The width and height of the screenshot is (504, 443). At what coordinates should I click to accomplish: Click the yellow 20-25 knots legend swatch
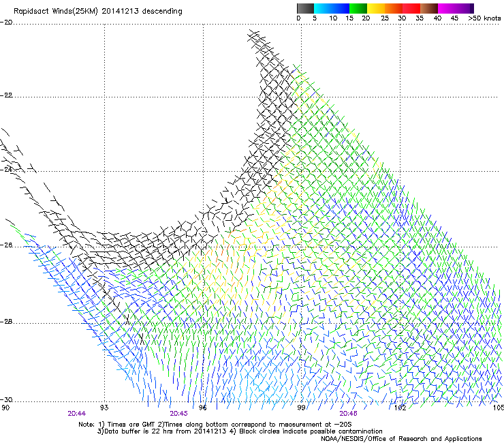coord(376,8)
